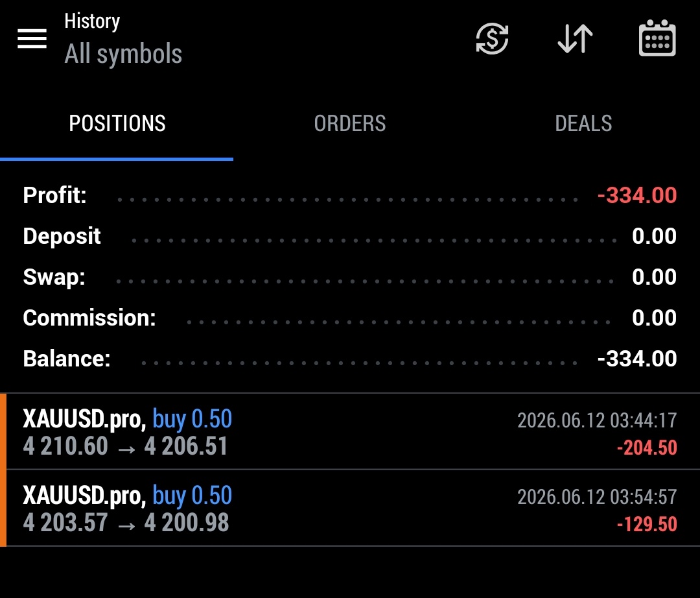Select the -204.50 loss value
The width and height of the screenshot is (700, 598).
647,448
